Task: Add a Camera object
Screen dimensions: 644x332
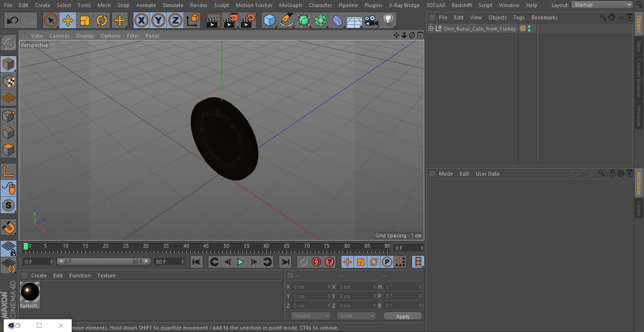Action: (x=372, y=21)
